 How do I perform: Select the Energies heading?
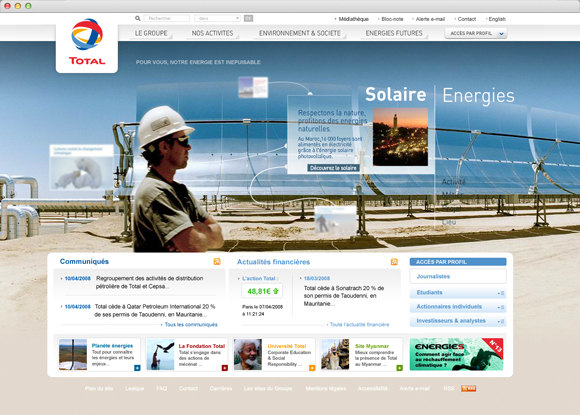[x=478, y=96]
